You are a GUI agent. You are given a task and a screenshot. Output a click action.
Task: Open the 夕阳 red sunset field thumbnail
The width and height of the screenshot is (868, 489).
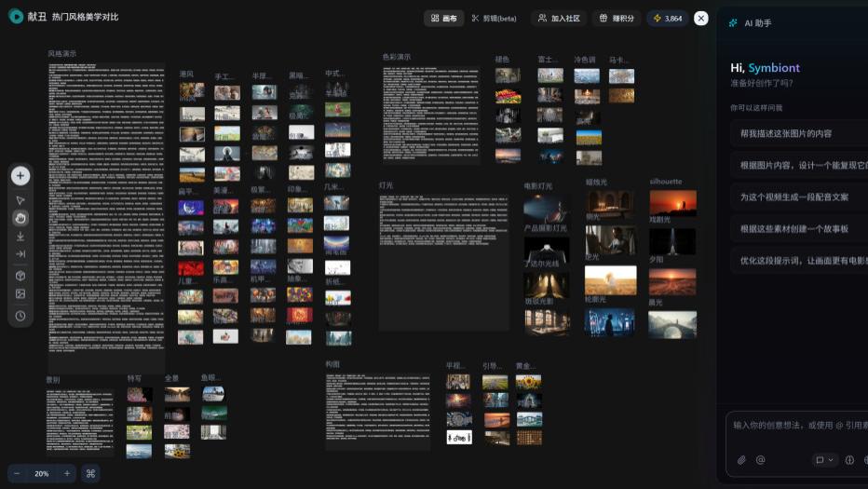click(x=672, y=282)
